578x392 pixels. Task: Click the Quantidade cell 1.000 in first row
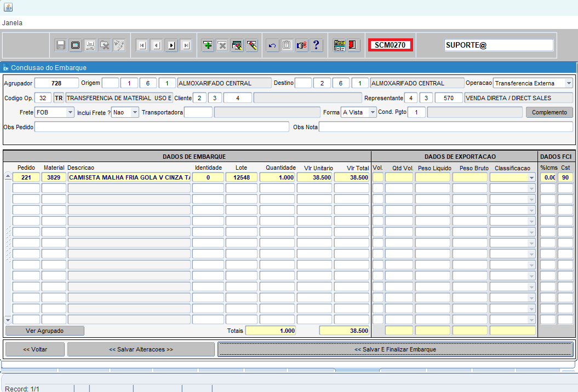277,177
